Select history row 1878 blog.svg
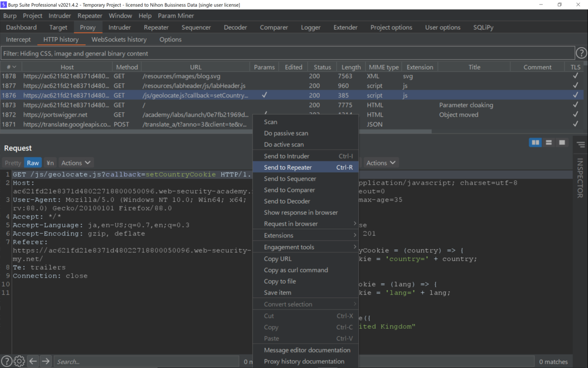588x368 pixels. click(x=291, y=76)
